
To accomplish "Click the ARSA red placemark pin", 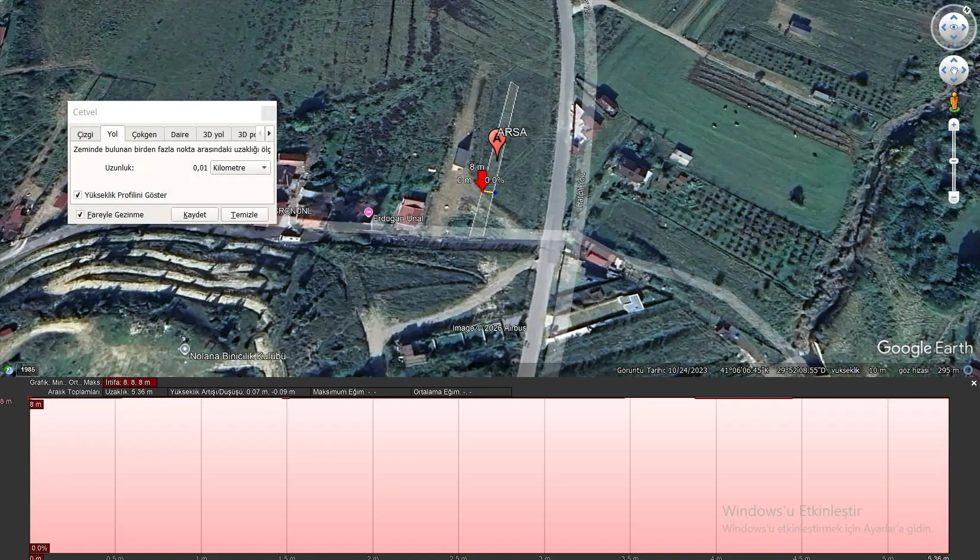I will pyautogui.click(x=497, y=143).
